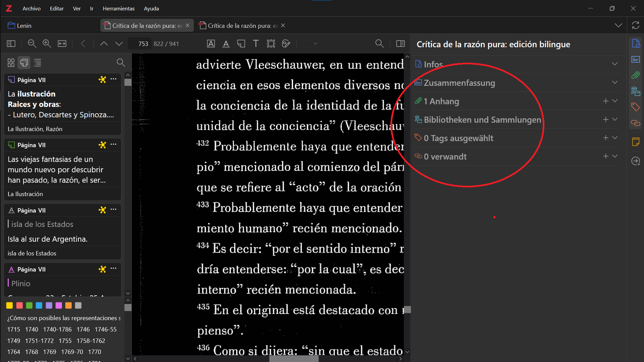Click the page number input field
Viewport: 644px width, 362px height.
[x=140, y=44]
